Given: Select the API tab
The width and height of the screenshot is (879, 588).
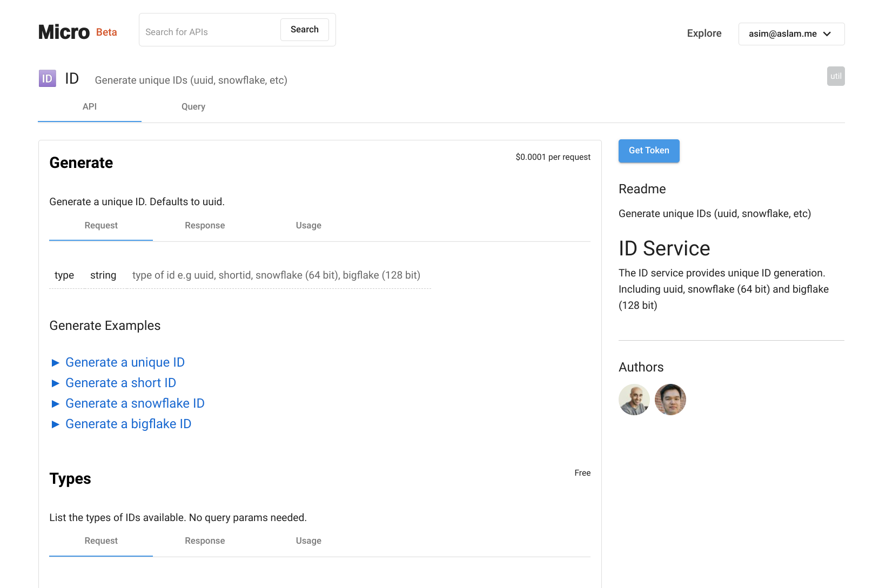Looking at the screenshot, I should [x=90, y=107].
